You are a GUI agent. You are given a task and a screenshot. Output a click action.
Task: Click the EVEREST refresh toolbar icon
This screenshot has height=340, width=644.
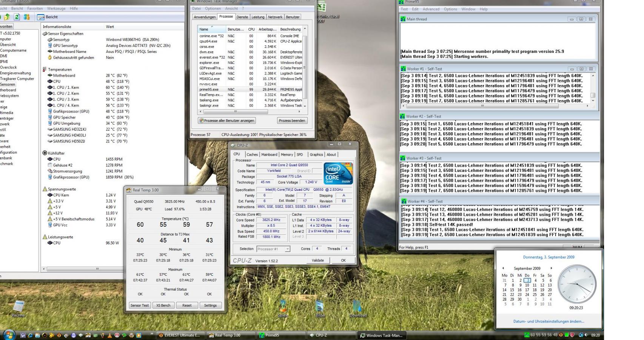point(17,17)
